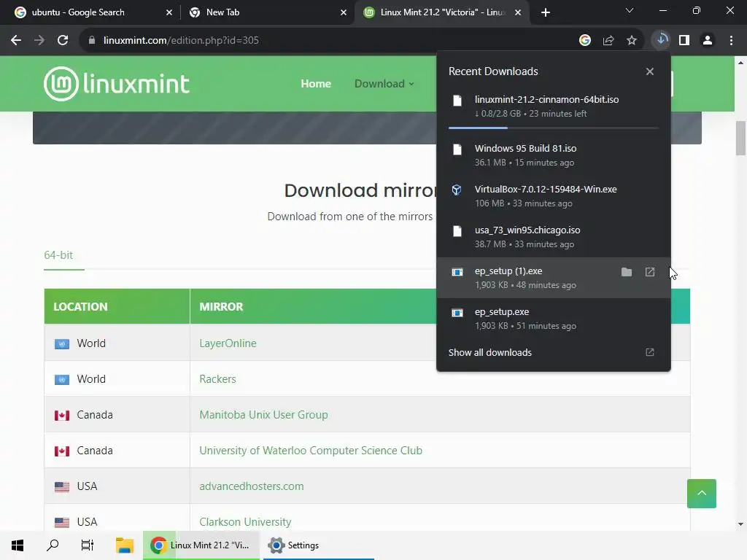Switch to Settings in taskbar

(318, 545)
